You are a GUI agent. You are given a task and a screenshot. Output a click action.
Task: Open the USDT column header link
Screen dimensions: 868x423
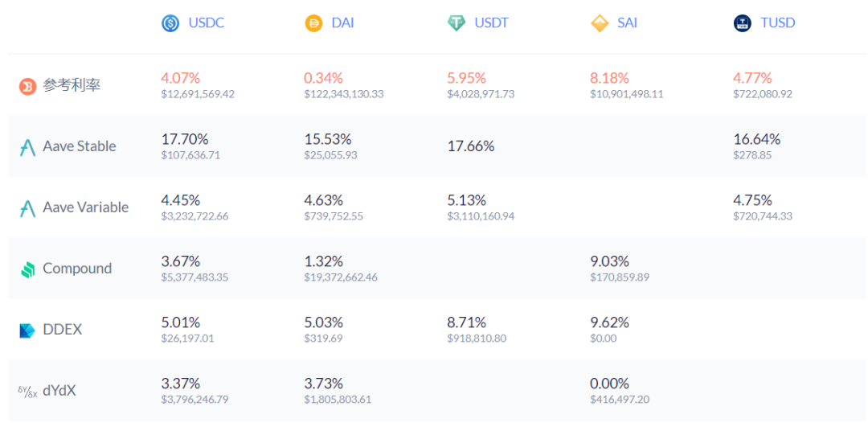tap(492, 23)
